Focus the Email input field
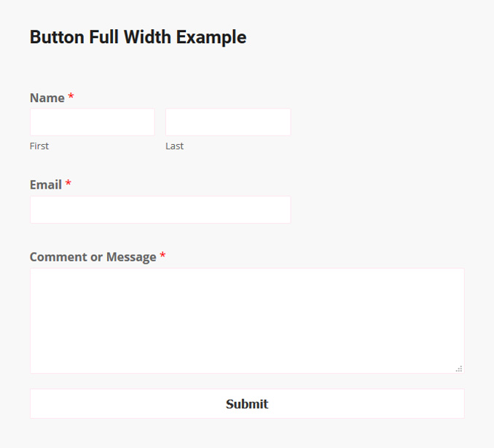The height and width of the screenshot is (448, 494). coord(160,210)
